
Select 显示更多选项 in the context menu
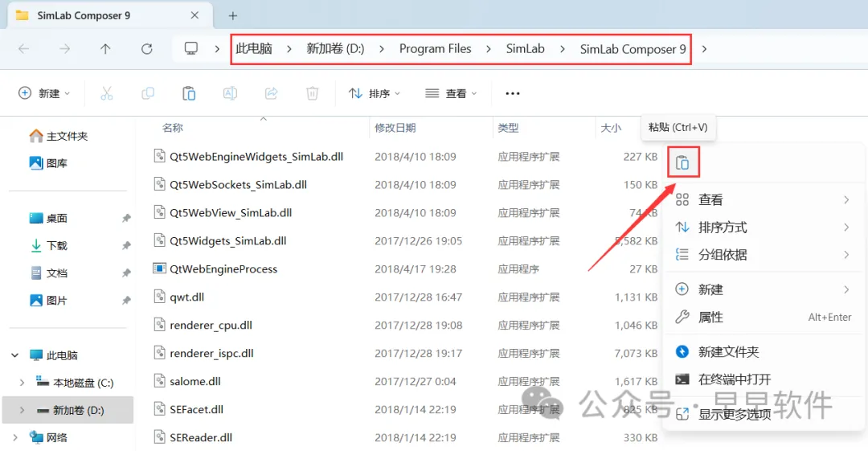(764, 414)
